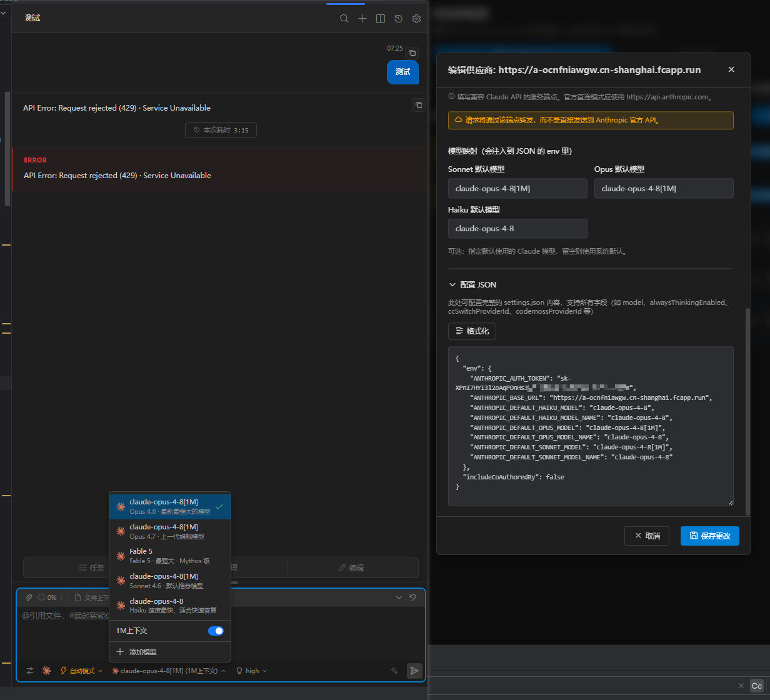Start a new chat with plus icon
This screenshot has height=700, width=770.
pos(362,19)
